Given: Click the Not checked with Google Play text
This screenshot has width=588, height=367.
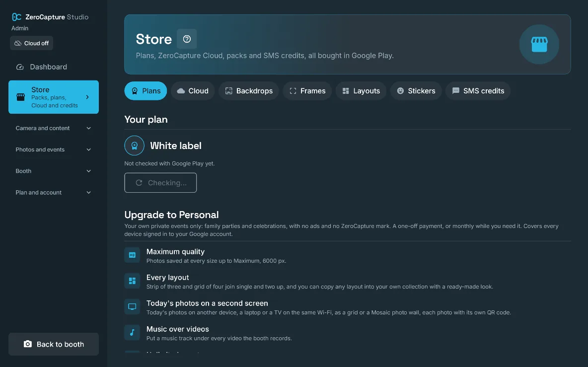Looking at the screenshot, I should click(169, 163).
